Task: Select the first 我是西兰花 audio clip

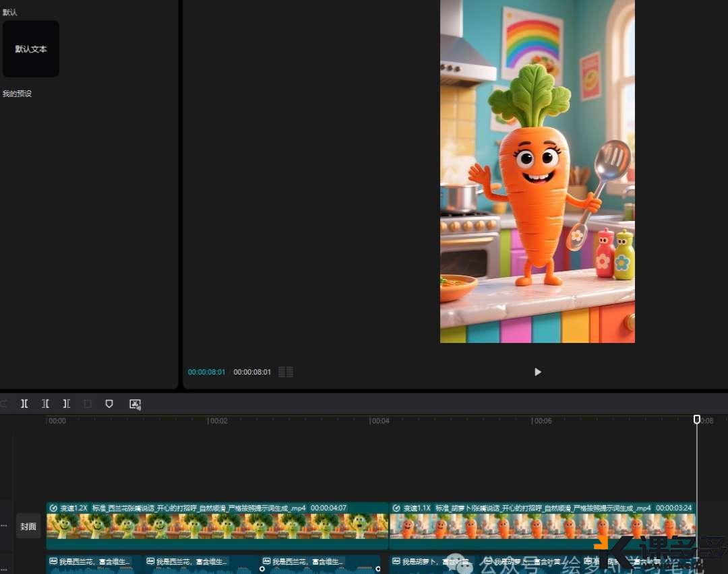Action: click(94, 565)
